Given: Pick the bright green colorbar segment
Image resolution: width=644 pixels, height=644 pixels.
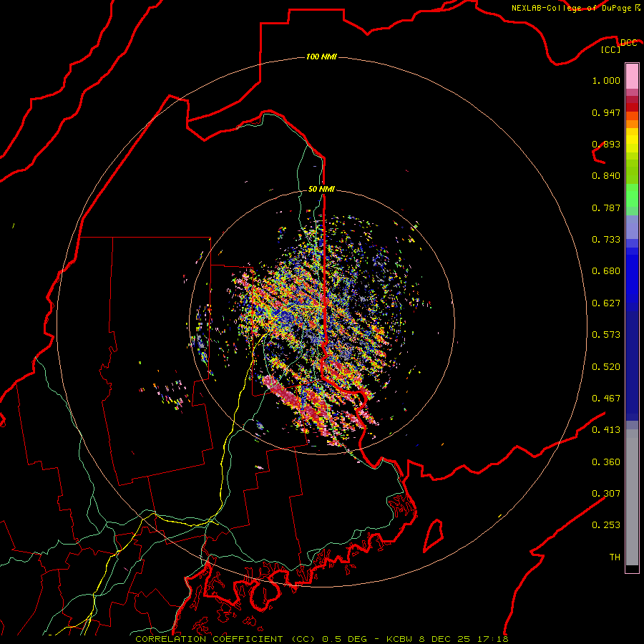Looking at the screenshot, I should 632,195.
